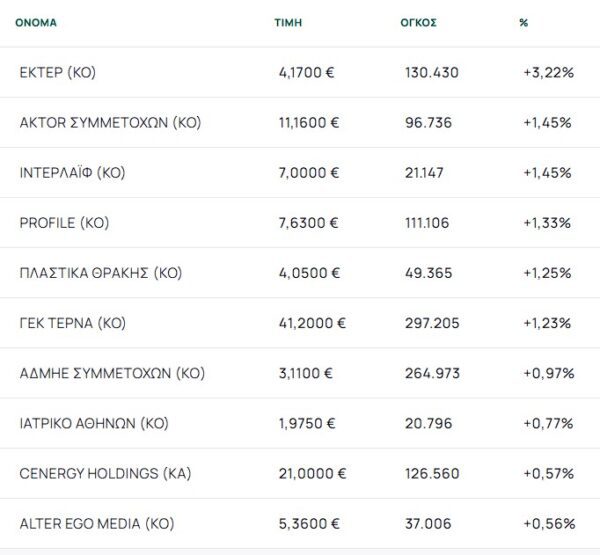Click the ΟΓΚΟΣ column header
This screenshot has height=555, width=600.
[x=418, y=22]
